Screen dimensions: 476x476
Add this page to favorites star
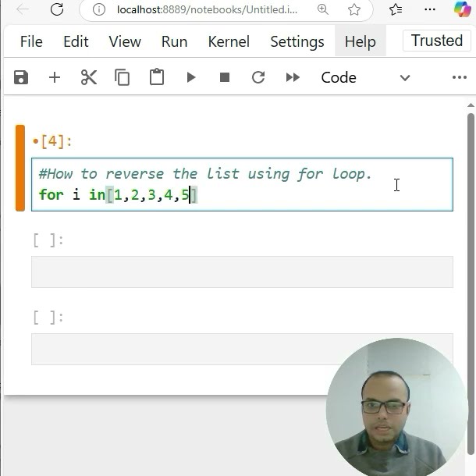[354, 9]
